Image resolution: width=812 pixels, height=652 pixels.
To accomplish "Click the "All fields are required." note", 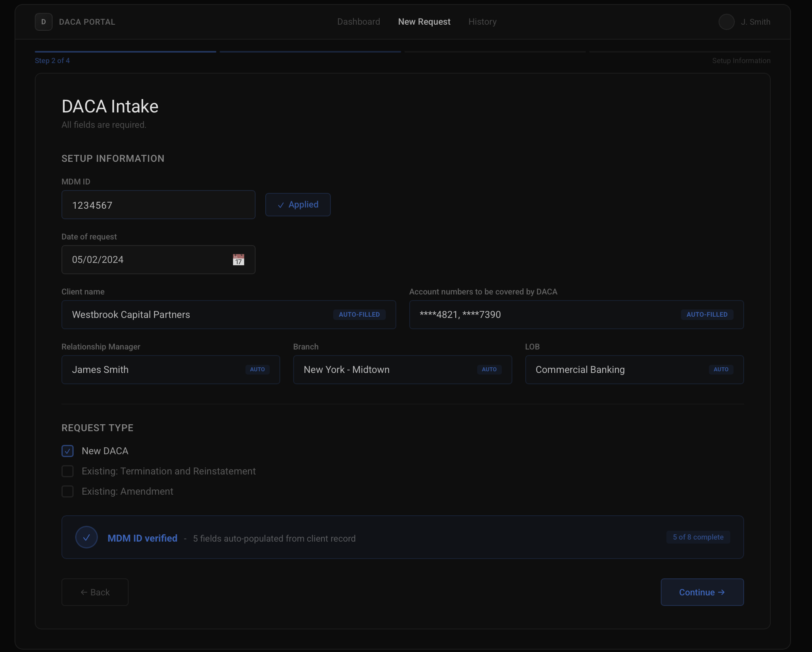I will tap(104, 125).
